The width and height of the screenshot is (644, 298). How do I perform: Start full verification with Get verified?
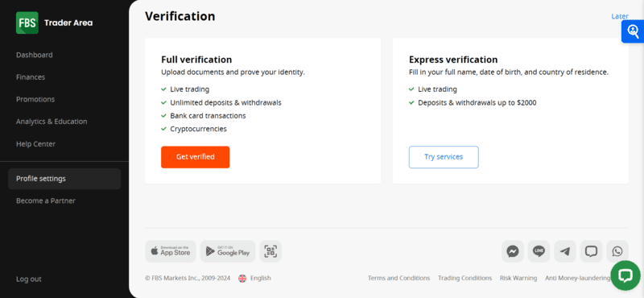coord(196,157)
